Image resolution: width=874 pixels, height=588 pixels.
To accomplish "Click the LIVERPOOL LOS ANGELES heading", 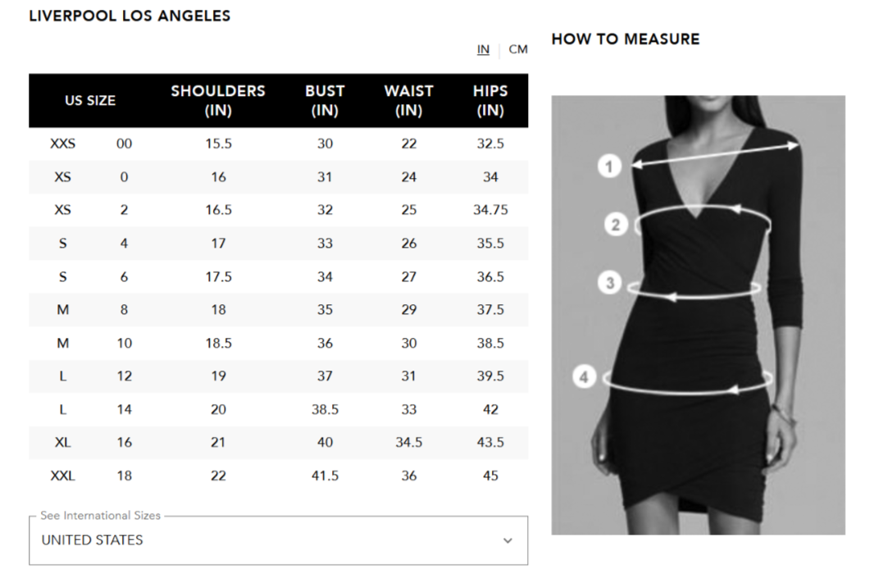I will [130, 16].
